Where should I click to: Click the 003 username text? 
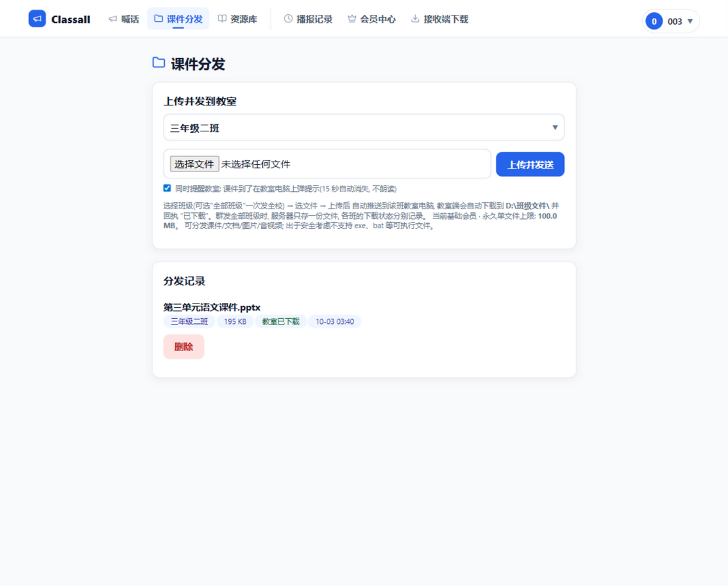point(674,22)
